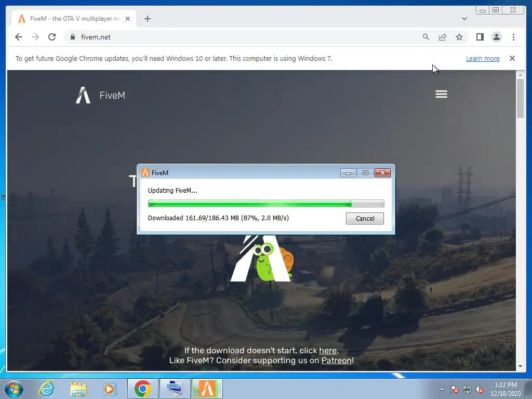Bookmark this tab with the star

point(459,37)
